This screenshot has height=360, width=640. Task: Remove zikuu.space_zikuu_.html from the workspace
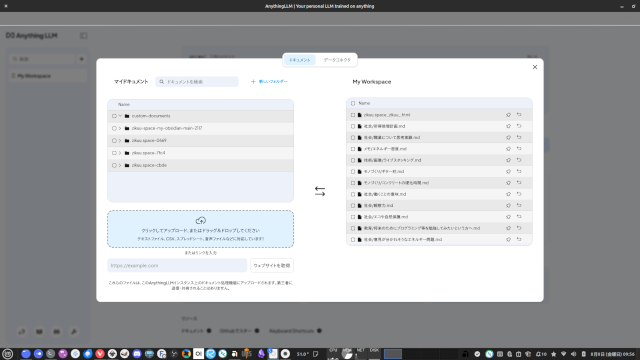click(x=519, y=115)
